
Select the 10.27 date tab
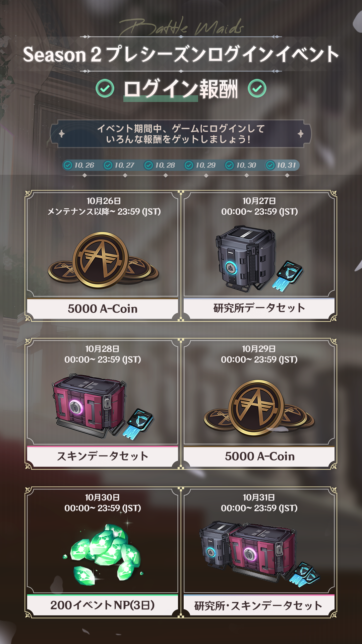[119, 165]
